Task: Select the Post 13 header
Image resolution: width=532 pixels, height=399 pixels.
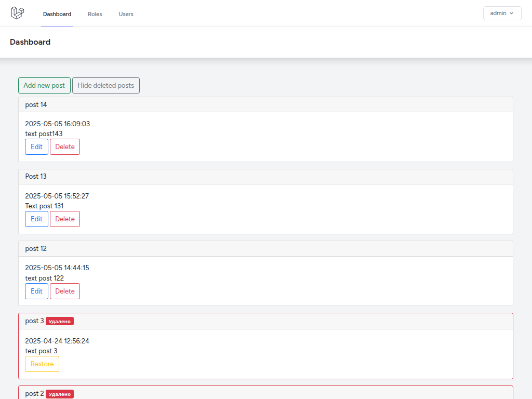Action: [35, 176]
